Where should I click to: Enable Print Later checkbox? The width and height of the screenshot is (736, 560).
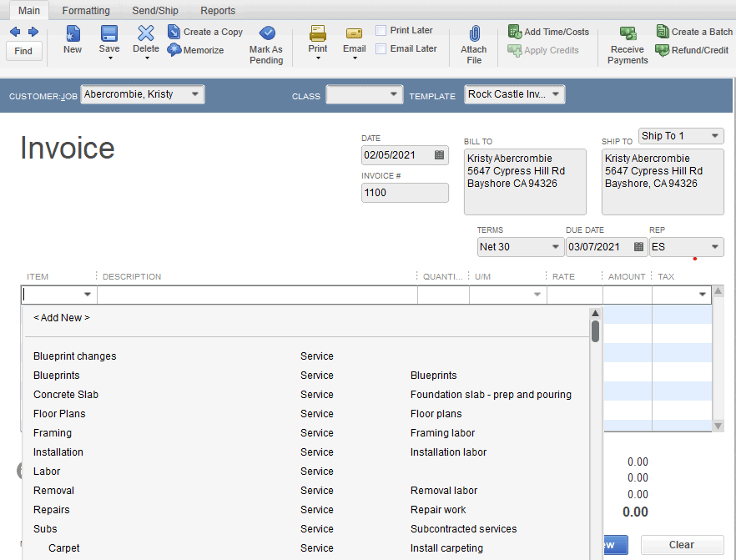coord(381,31)
